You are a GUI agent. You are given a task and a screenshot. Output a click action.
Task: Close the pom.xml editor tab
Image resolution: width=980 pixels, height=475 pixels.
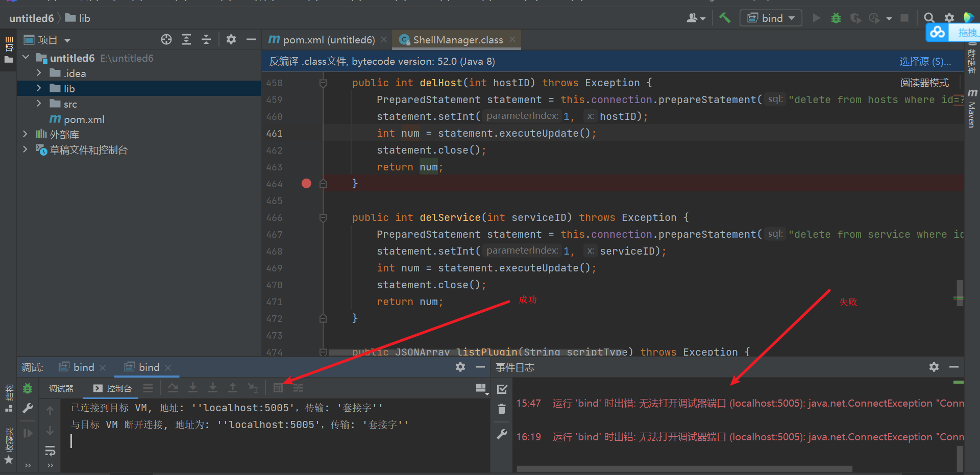point(384,39)
